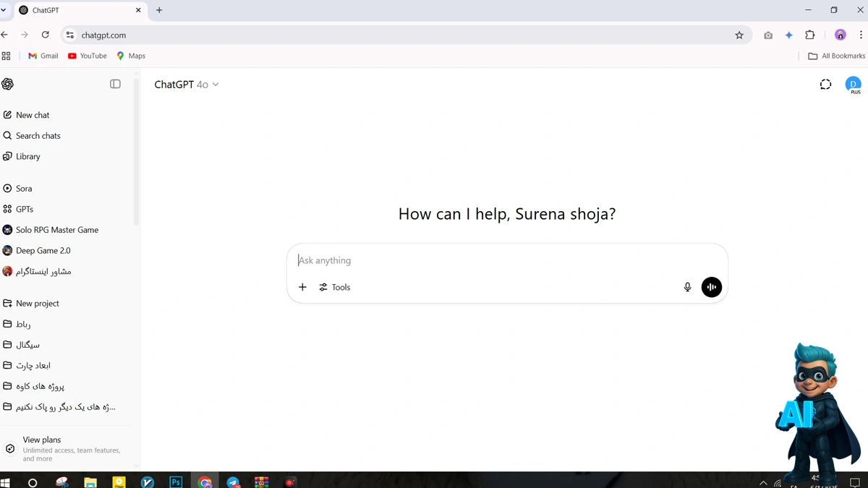The width and height of the screenshot is (868, 488).
Task: Click the chatgpt.com address bar
Action: coord(405,35)
